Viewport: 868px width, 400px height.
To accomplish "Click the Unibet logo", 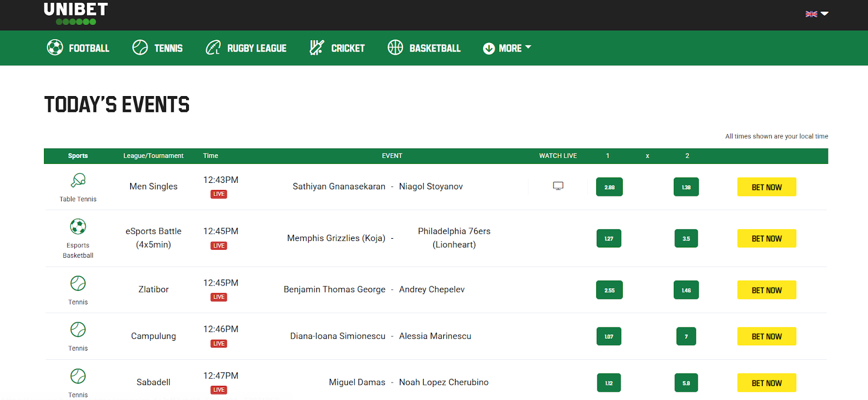I will pos(75,14).
